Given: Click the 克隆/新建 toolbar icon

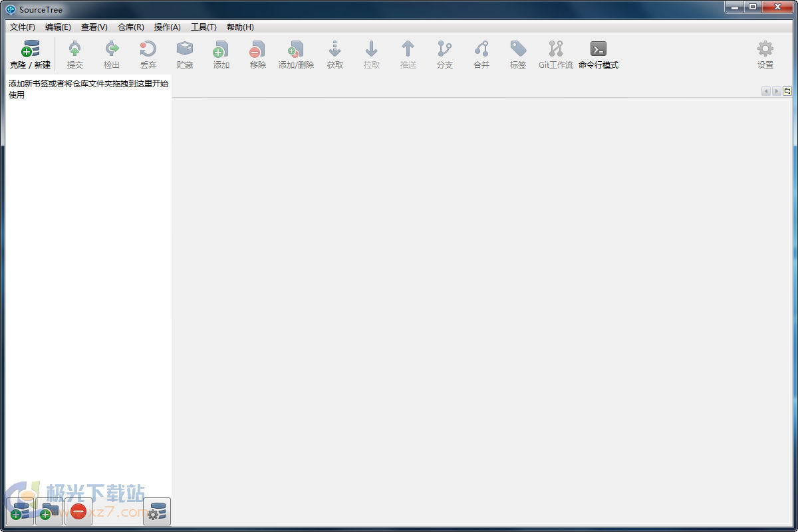Looking at the screenshot, I should [x=30, y=53].
